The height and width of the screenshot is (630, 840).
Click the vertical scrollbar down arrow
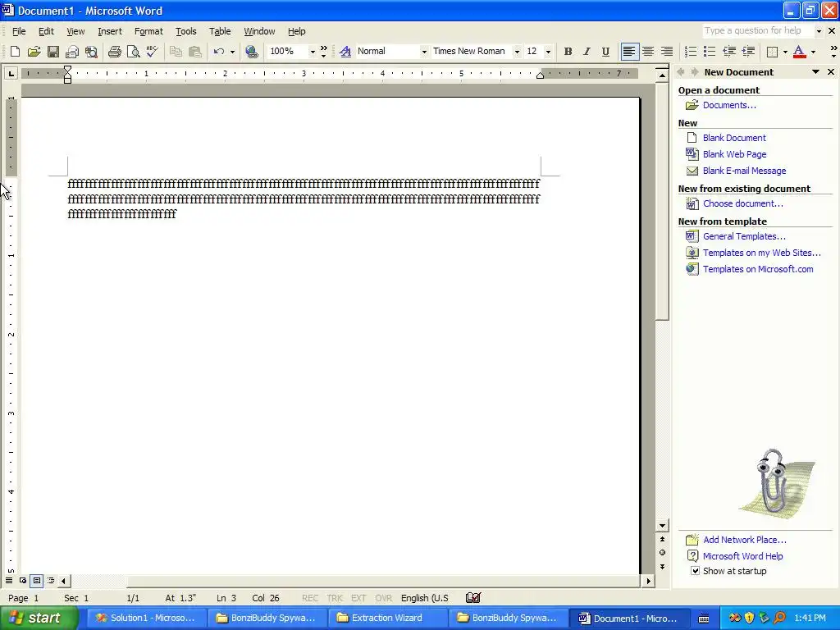(662, 526)
